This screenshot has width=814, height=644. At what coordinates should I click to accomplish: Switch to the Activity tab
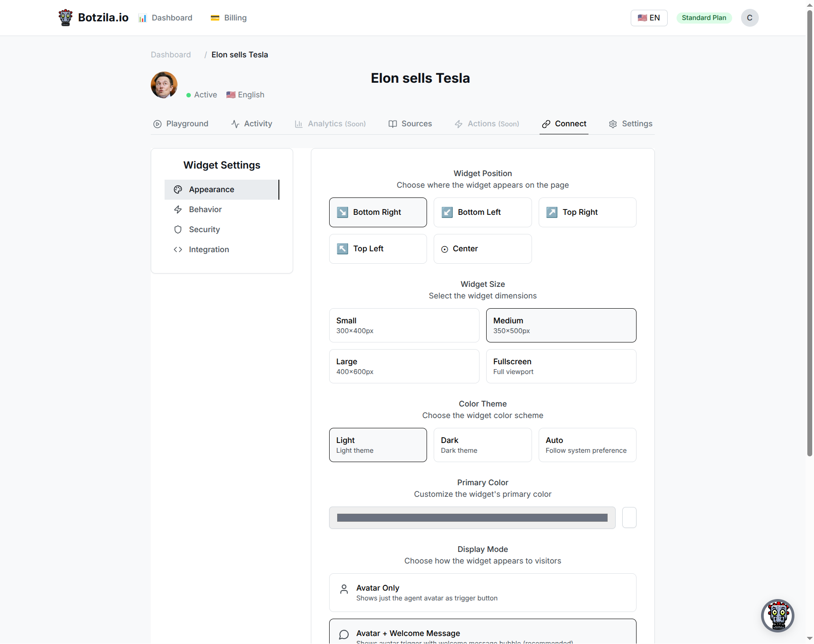(252, 124)
